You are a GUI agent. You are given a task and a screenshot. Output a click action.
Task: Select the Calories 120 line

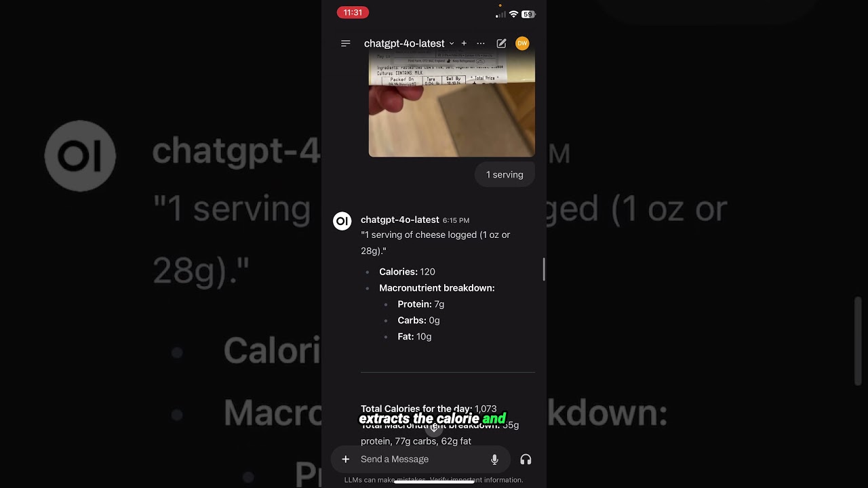click(x=407, y=272)
